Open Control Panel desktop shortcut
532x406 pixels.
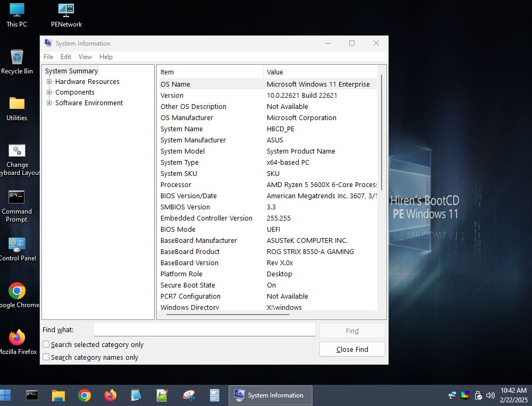pyautogui.click(x=18, y=249)
